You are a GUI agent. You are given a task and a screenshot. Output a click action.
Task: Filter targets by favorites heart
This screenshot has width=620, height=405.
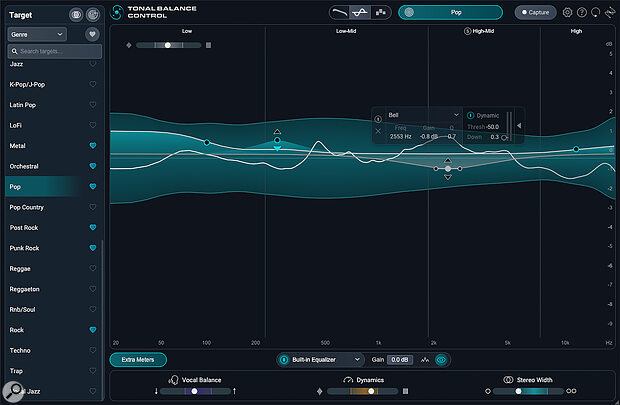[x=92, y=34]
